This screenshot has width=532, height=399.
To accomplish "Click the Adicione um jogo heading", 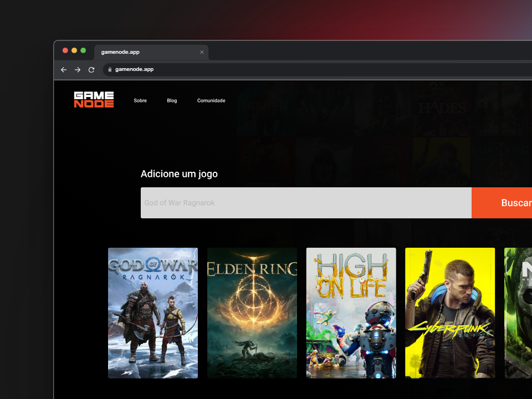I will [x=179, y=174].
